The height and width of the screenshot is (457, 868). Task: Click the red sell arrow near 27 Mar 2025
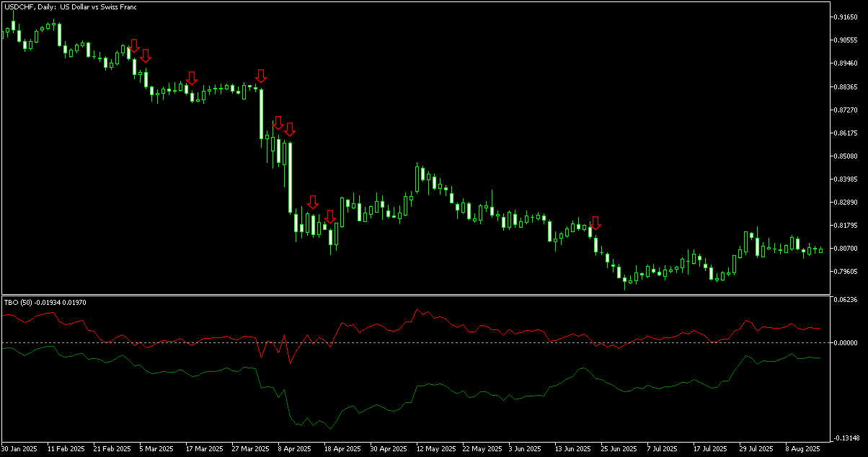coord(261,75)
